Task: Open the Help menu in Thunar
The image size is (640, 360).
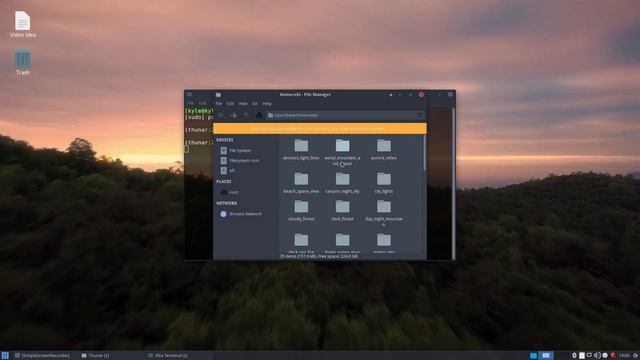Action: click(267, 104)
